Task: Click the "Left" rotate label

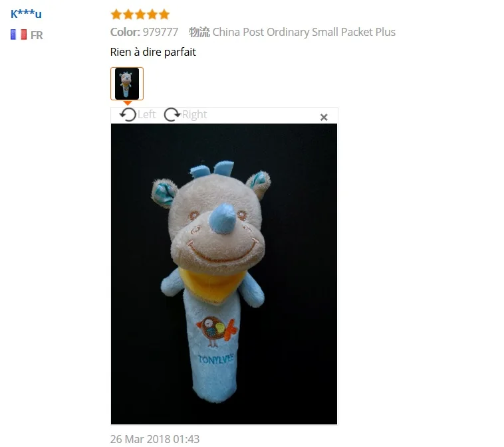Action: click(x=146, y=115)
